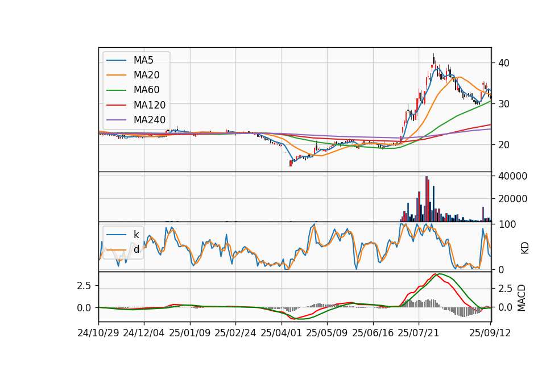Click the 25/06/16 date tick label
Viewport: 546px width, 392px height.
pos(373,333)
